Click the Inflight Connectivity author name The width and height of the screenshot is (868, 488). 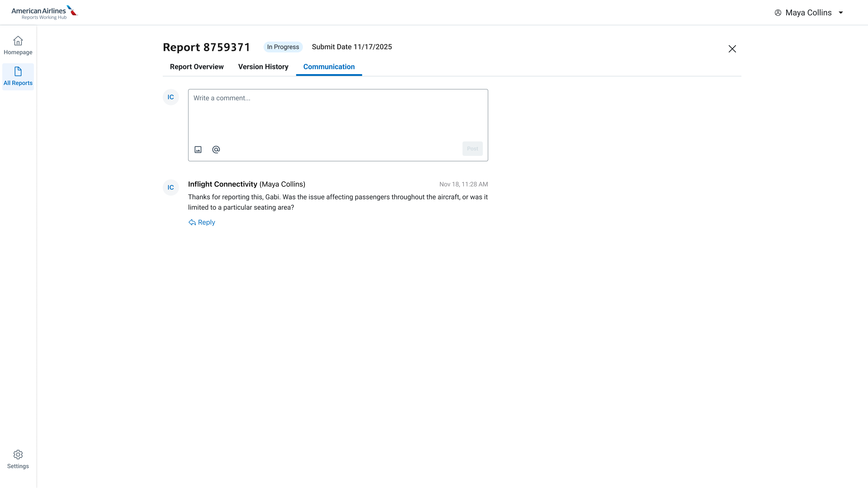pyautogui.click(x=222, y=184)
